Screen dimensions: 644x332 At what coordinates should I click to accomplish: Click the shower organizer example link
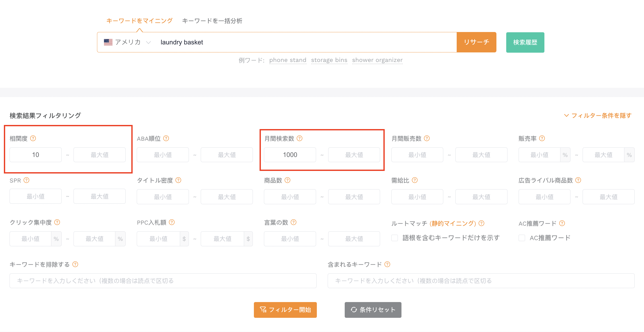pyautogui.click(x=377, y=60)
